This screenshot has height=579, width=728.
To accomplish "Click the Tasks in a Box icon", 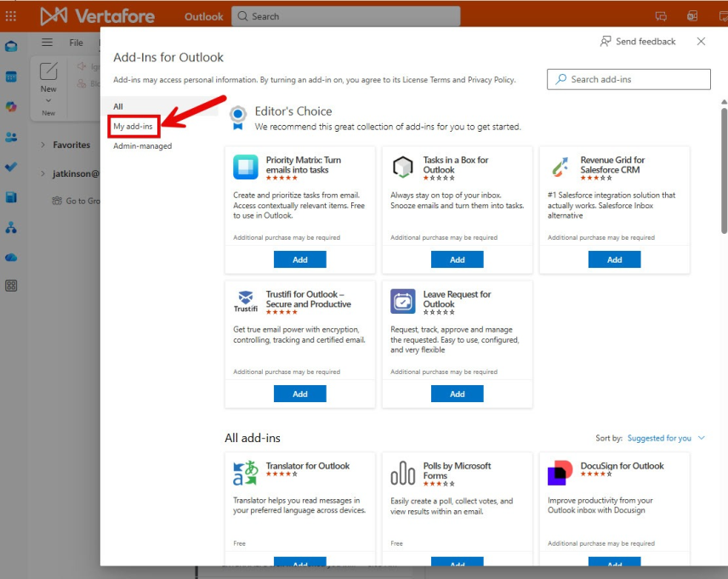I will (403, 167).
